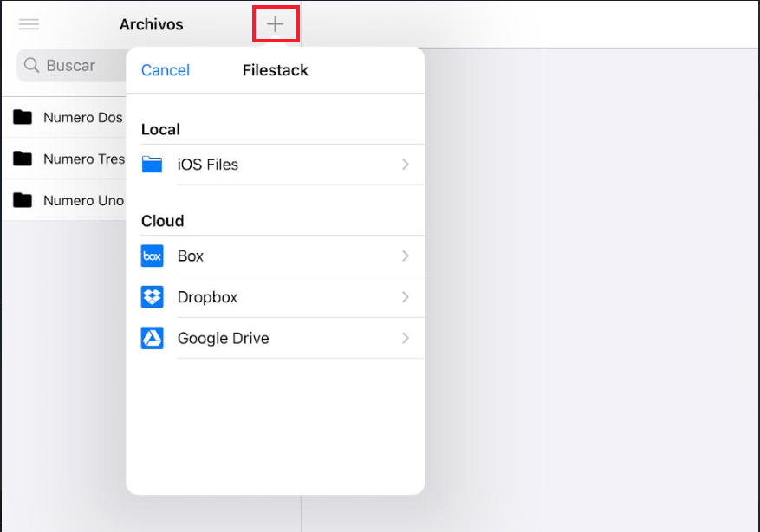Choose Google Drive cloud source
Screen dimensions: 760x532
point(276,338)
